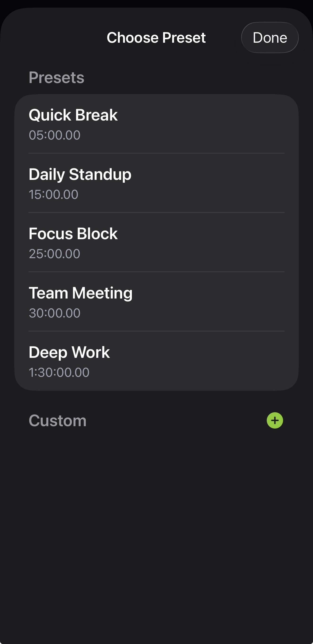This screenshot has width=313, height=644.
Task: Click the 15:00.00 duration text
Action: coord(53,195)
